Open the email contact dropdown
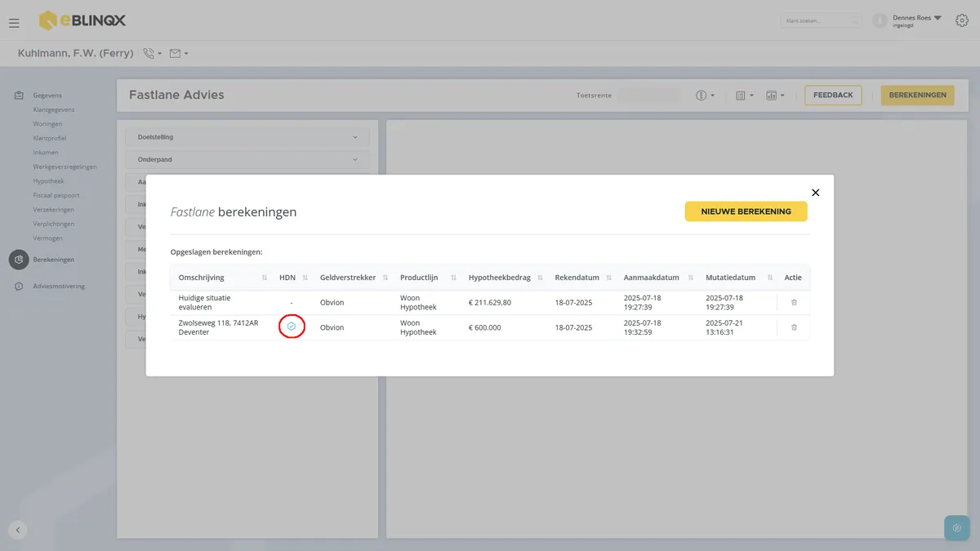 [x=179, y=53]
